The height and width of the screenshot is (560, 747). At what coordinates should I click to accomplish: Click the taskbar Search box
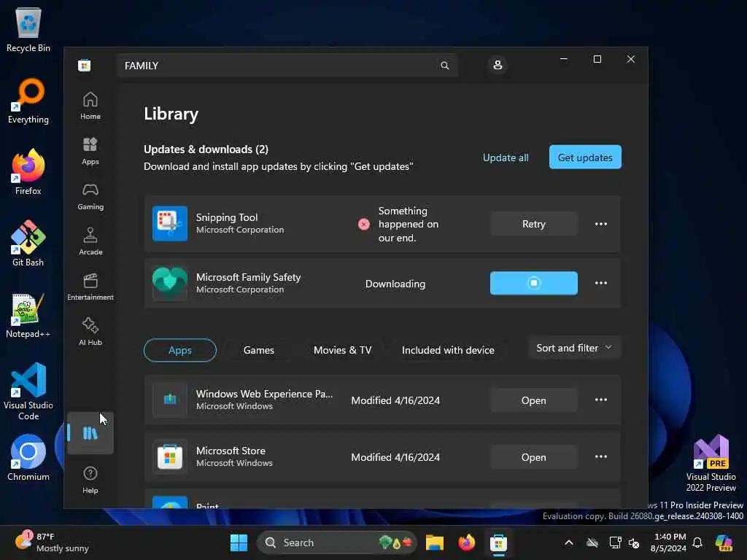click(x=337, y=542)
